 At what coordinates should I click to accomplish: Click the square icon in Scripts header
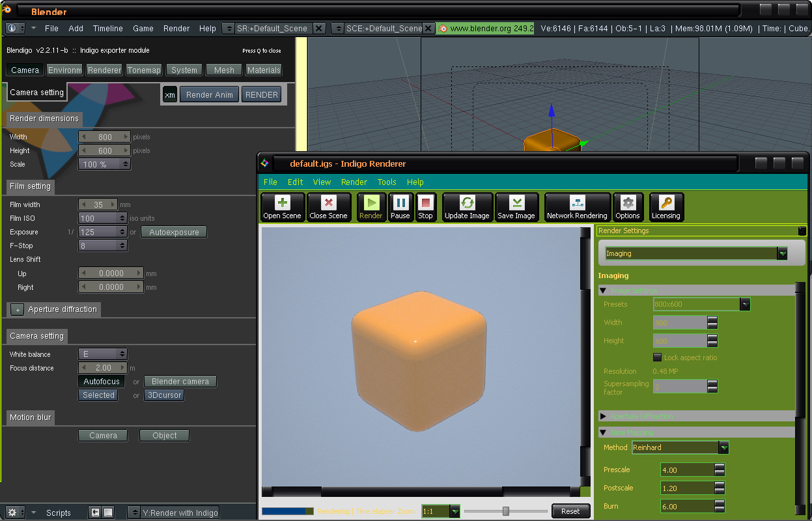(x=109, y=513)
